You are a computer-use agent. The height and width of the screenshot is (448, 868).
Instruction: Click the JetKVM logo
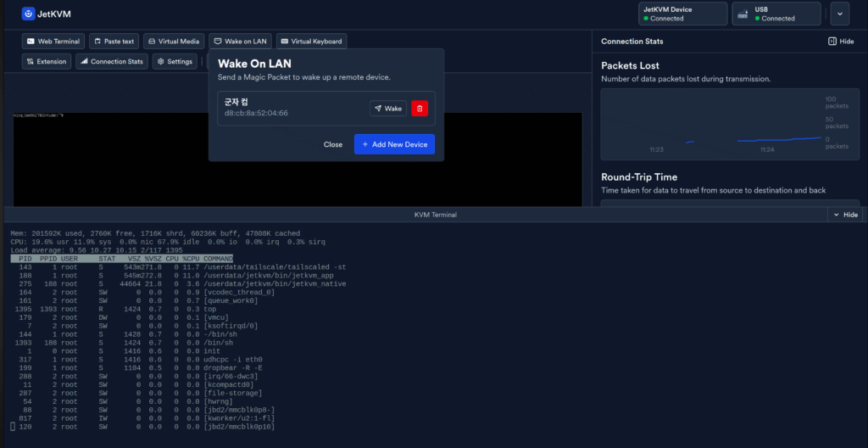click(46, 14)
